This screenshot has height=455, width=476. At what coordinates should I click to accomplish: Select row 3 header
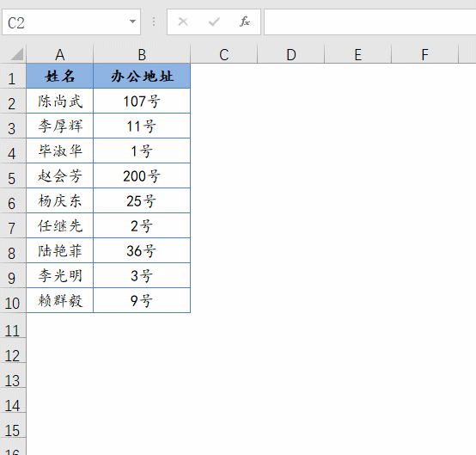(13, 126)
